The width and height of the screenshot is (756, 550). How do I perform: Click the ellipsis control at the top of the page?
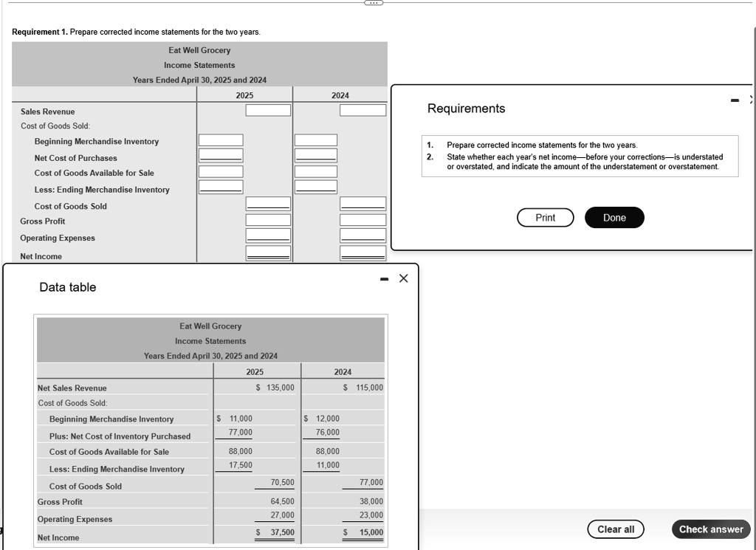[x=373, y=3]
